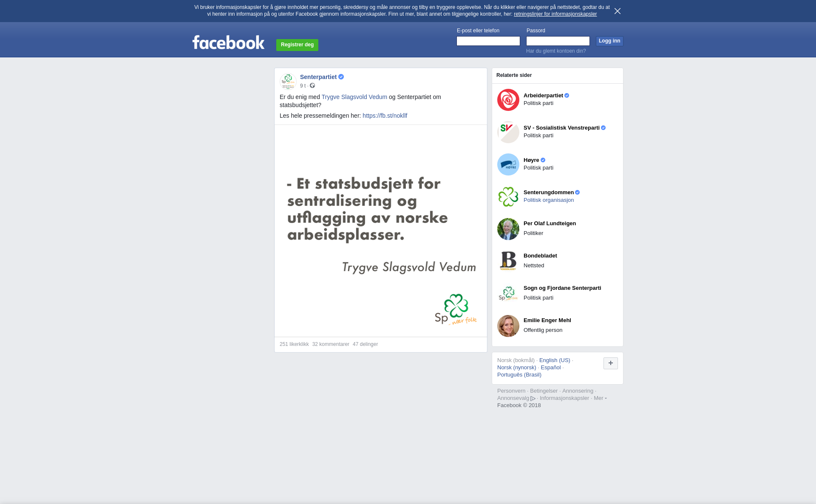
Task: Open Emilie Enger Mehl page name
Action: [x=547, y=320]
